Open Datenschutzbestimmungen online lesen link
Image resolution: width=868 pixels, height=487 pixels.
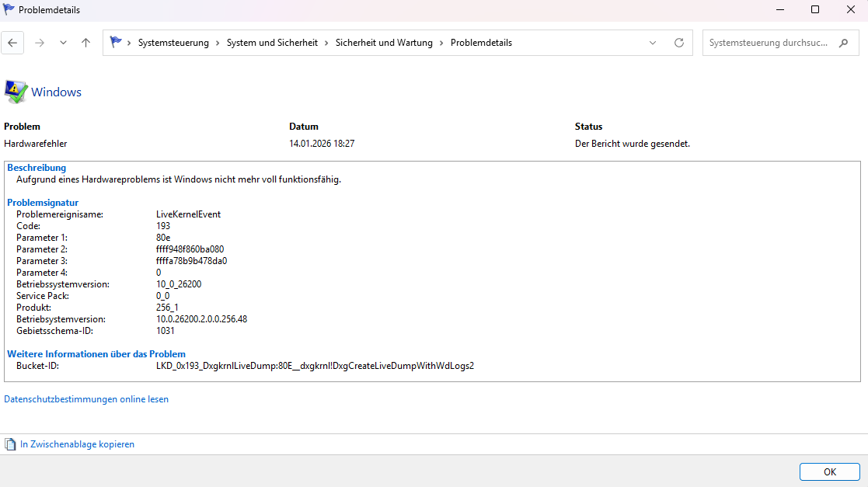(x=85, y=399)
